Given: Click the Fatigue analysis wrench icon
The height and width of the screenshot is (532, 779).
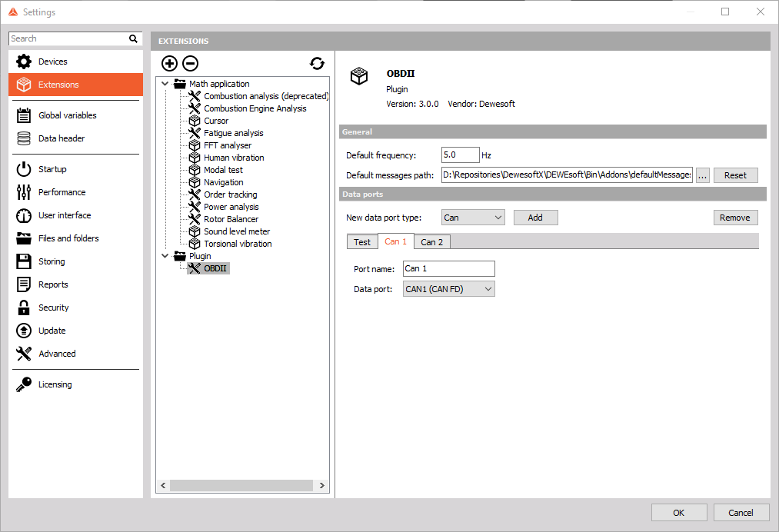Looking at the screenshot, I should click(x=195, y=133).
